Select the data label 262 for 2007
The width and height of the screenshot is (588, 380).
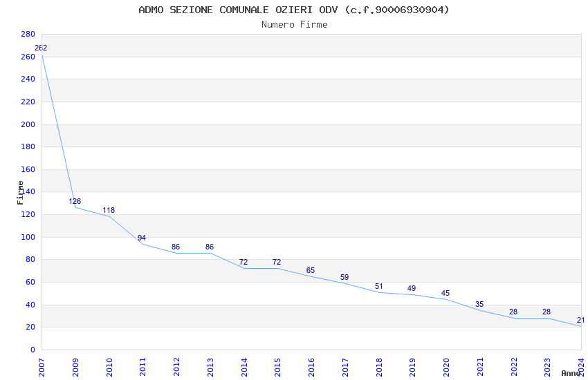41,48
